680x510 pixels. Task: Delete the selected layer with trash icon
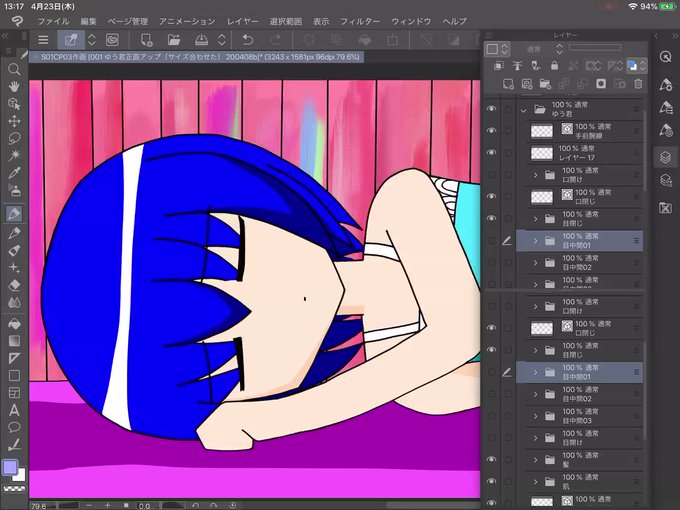tap(638, 84)
